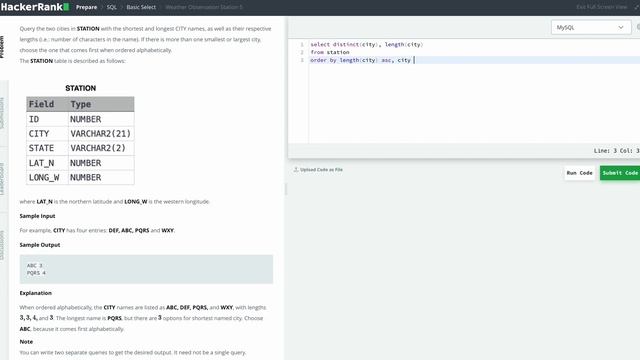Click the 'LONG_W' field cell
This screenshot has height=360, width=640.
[44, 178]
